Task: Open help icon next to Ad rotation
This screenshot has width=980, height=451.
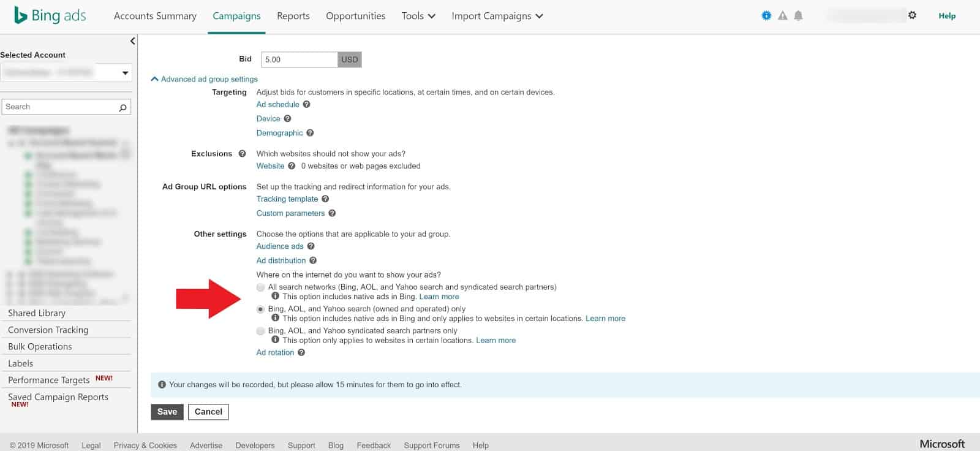Action: (301, 352)
